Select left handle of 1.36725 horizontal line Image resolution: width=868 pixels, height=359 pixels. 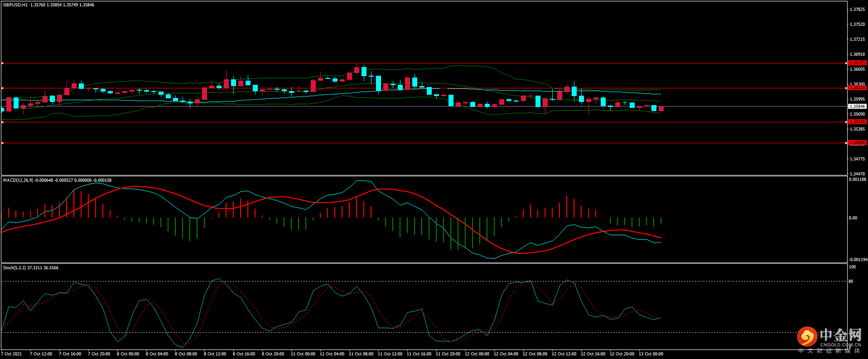click(2, 63)
